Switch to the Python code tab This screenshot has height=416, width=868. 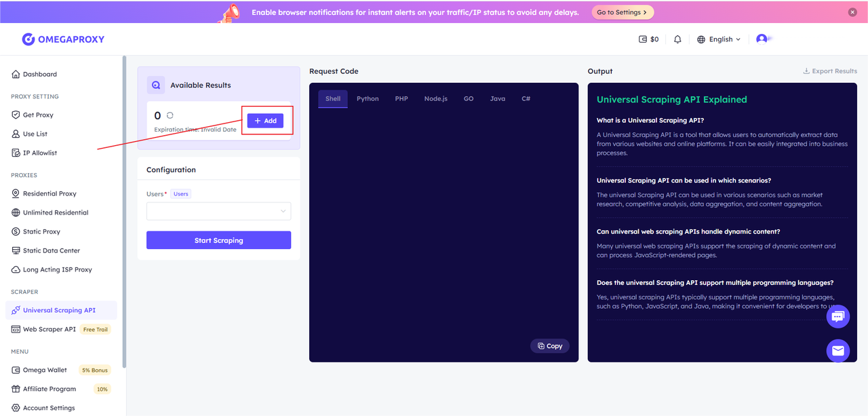point(368,98)
